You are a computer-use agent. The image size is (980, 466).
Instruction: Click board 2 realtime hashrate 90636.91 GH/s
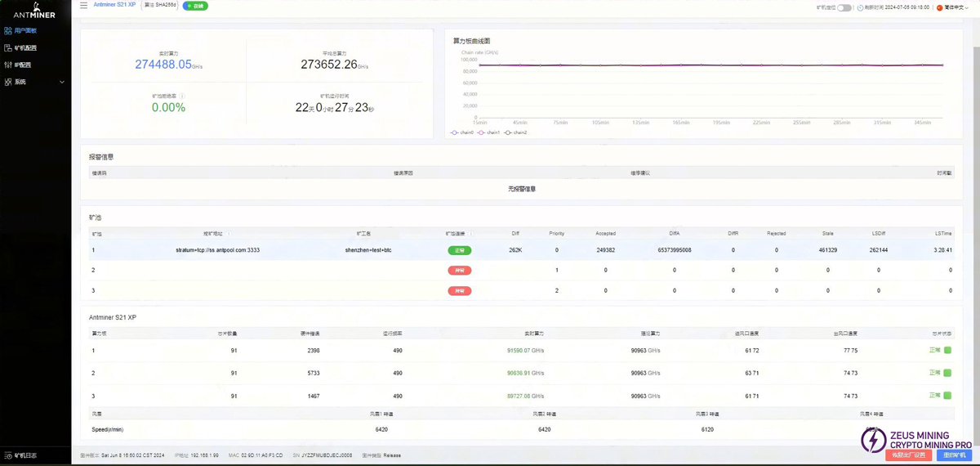click(x=525, y=374)
